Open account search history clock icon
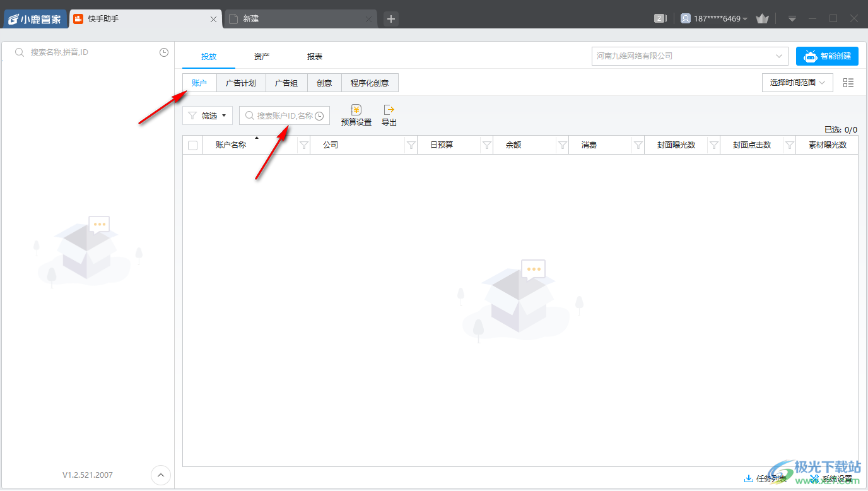 tap(319, 115)
